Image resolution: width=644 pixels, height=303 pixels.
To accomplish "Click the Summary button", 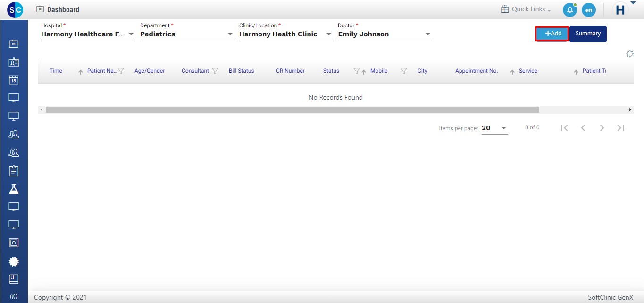I will coord(587,34).
